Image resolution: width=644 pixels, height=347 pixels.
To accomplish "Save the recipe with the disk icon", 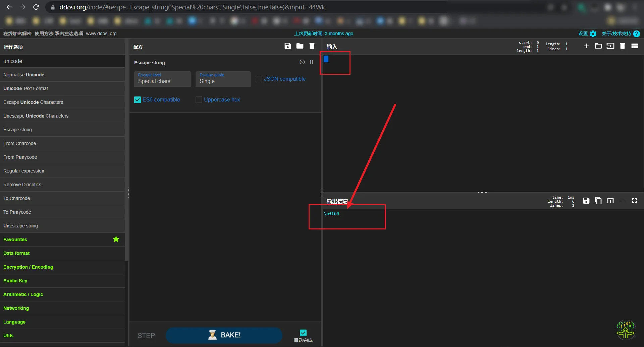I will coord(287,46).
